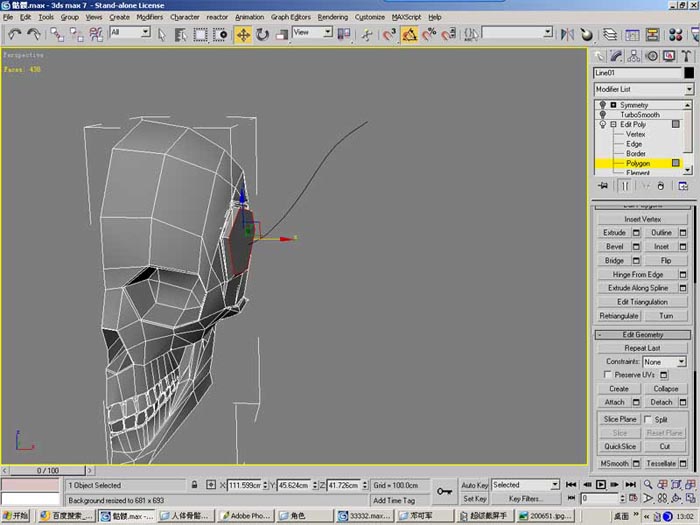Click the Mirror tool icon
This screenshot has width=700, height=525.
(567, 34)
